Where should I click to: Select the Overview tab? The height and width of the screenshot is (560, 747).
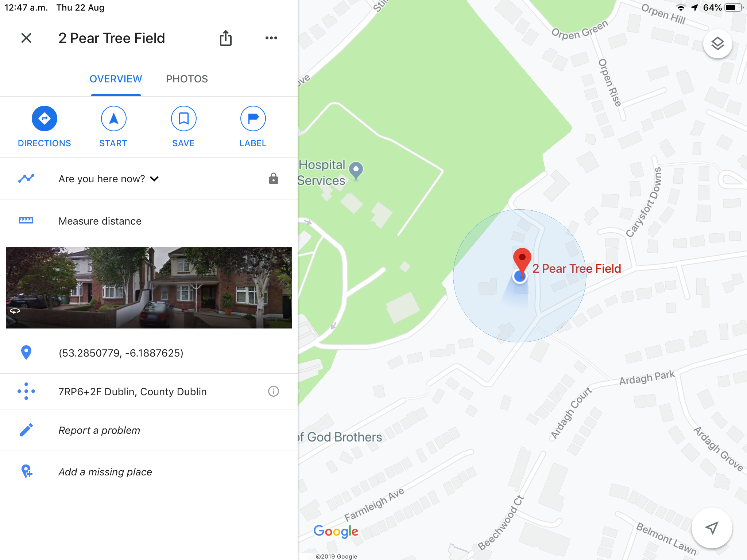coord(116,79)
